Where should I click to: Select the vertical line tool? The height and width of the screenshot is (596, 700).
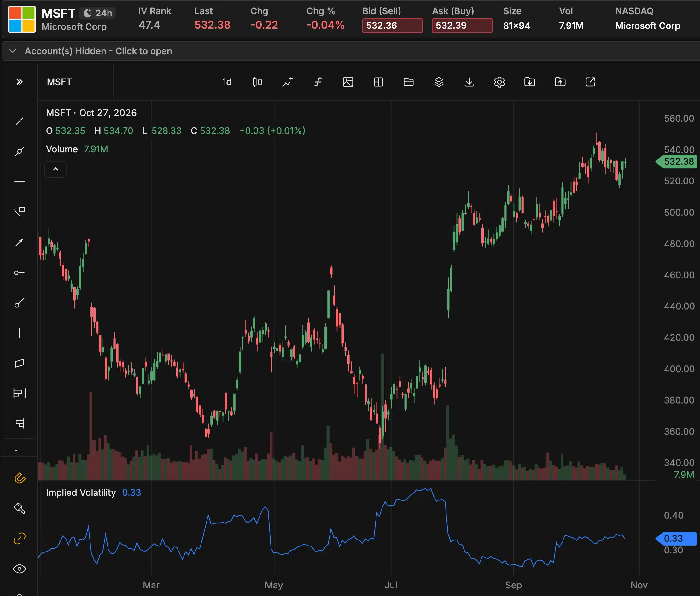coord(20,333)
